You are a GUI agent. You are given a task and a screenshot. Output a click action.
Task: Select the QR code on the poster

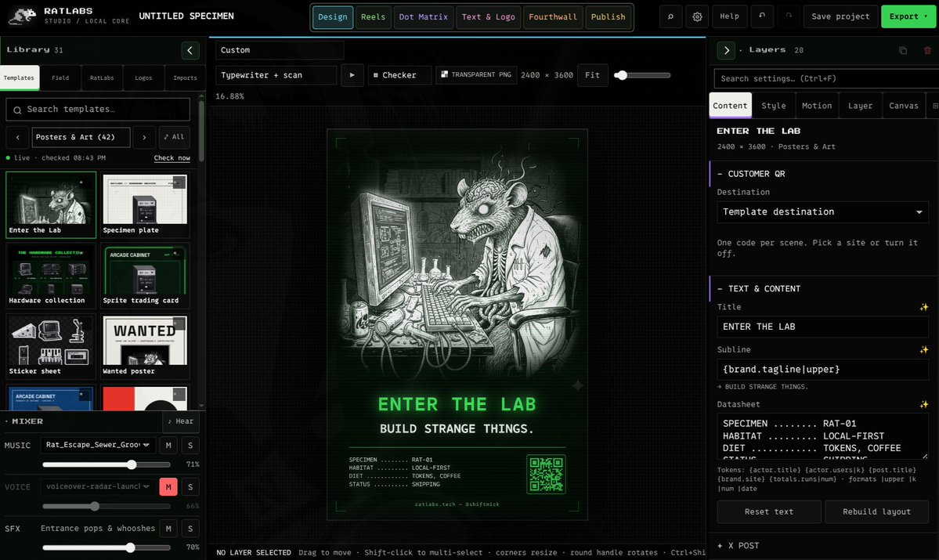[546, 475]
